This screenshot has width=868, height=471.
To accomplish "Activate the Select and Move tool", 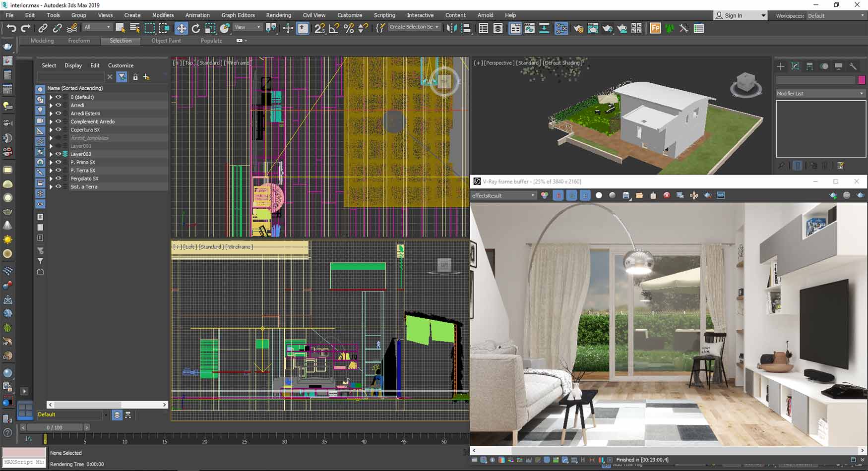I will (x=182, y=28).
